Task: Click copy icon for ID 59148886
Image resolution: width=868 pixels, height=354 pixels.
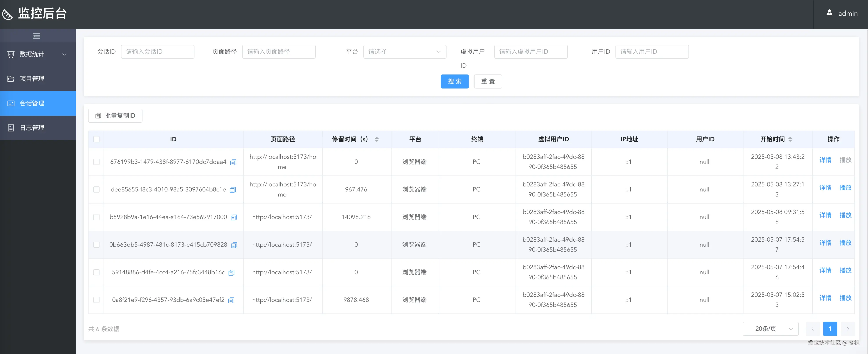Action: [x=231, y=273]
